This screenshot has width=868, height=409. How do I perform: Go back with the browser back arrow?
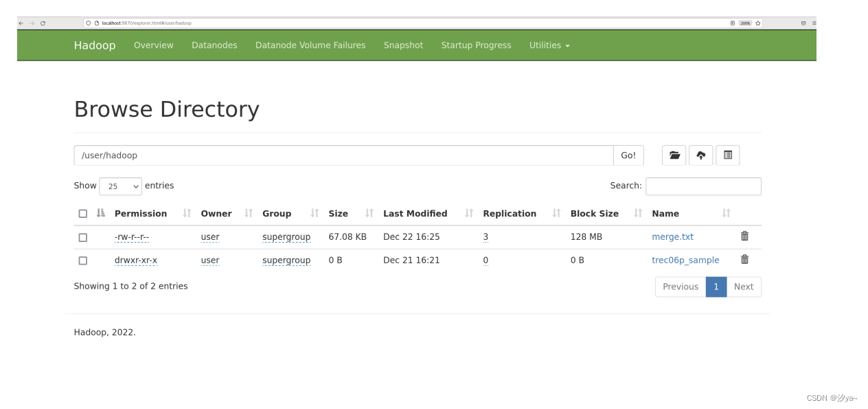pos(21,23)
